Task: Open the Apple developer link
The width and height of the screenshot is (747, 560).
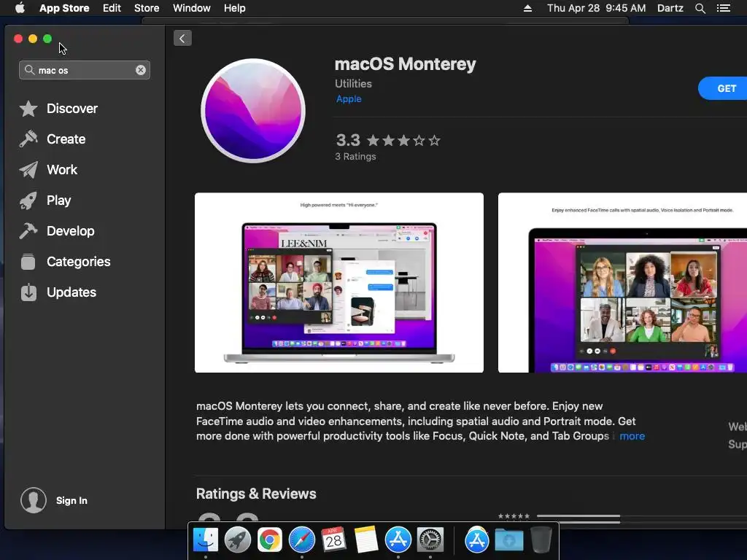Action: coord(349,98)
